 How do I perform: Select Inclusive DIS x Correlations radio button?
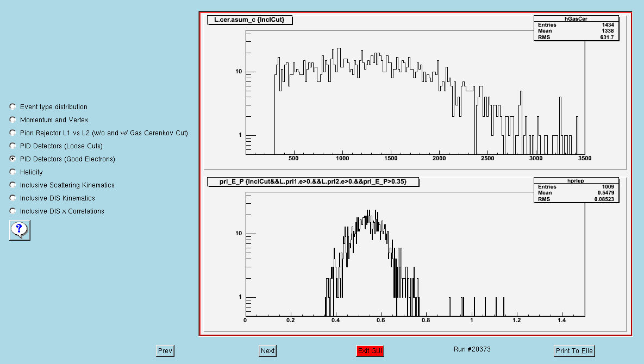click(x=12, y=211)
